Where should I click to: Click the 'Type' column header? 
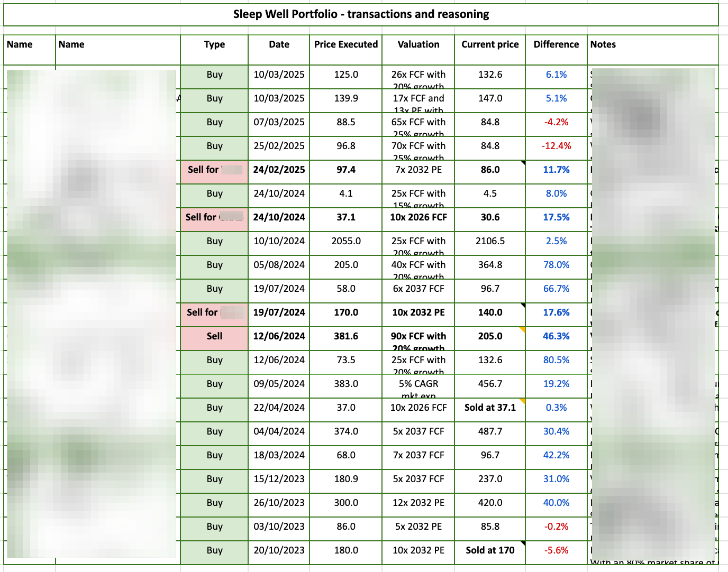tap(214, 50)
